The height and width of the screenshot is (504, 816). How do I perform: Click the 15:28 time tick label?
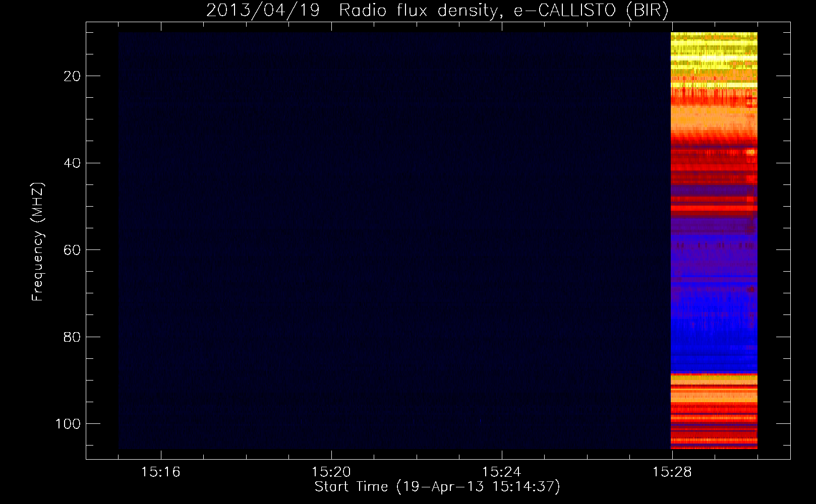click(x=672, y=472)
